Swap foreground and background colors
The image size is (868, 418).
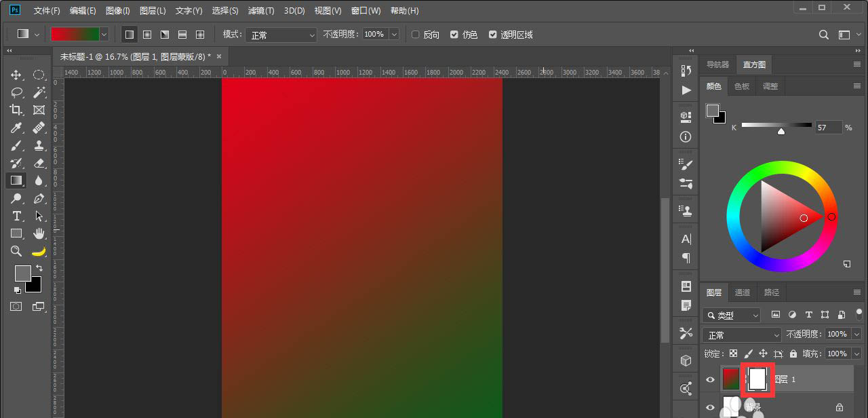pos(39,268)
